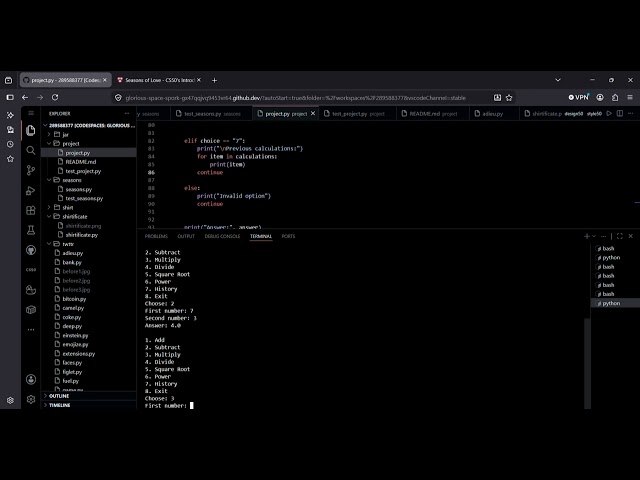Image resolution: width=640 pixels, height=480 pixels.
Task: Open the Testing flask view
Action: 31,230
